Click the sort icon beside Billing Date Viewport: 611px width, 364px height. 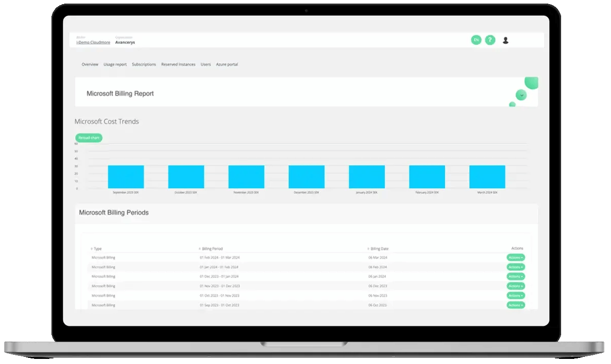tap(368, 249)
